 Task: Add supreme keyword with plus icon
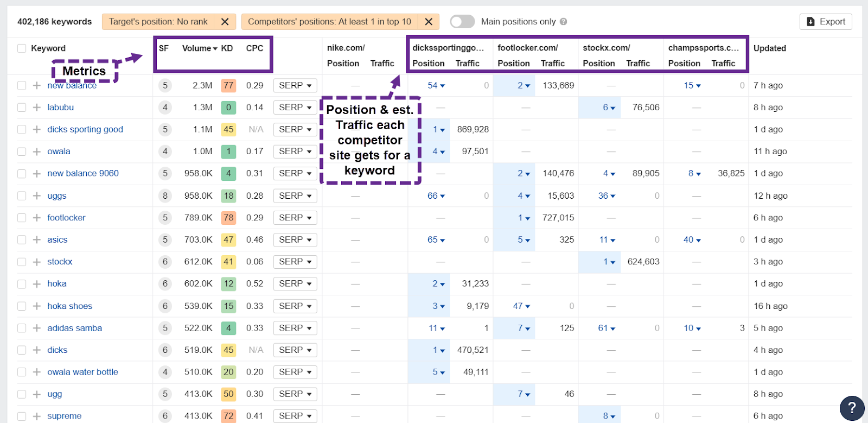[x=37, y=416]
